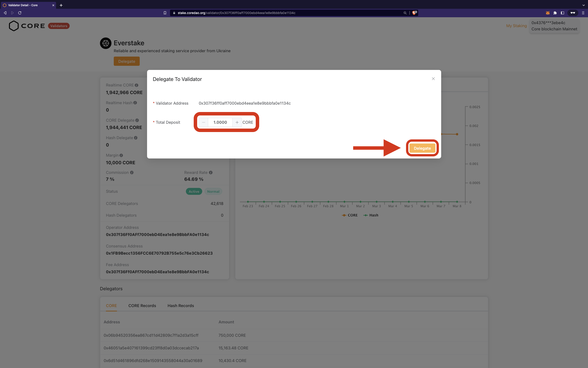Image resolution: width=588 pixels, height=368 pixels.
Task: Open My Staking
Action: point(516,26)
